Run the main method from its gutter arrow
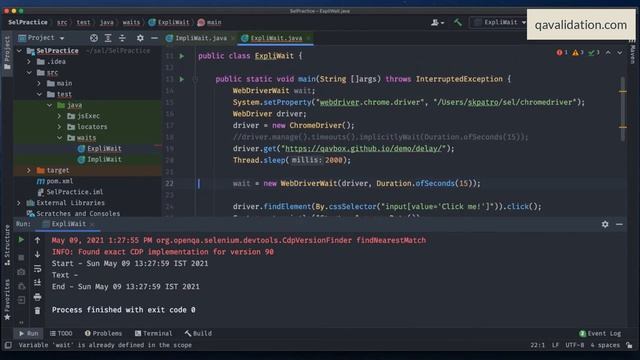640x360 pixels. (182, 79)
